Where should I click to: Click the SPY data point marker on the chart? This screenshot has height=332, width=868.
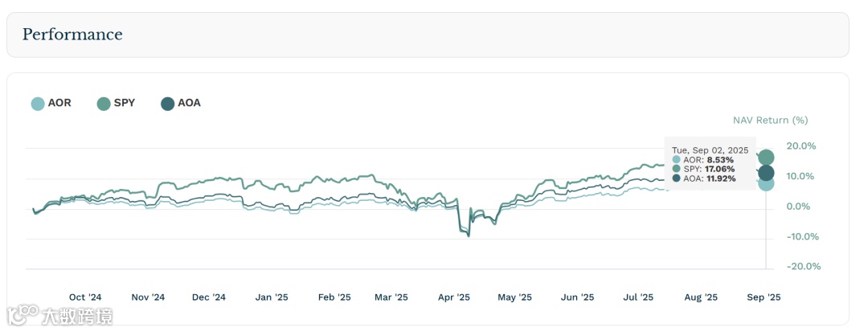766,157
